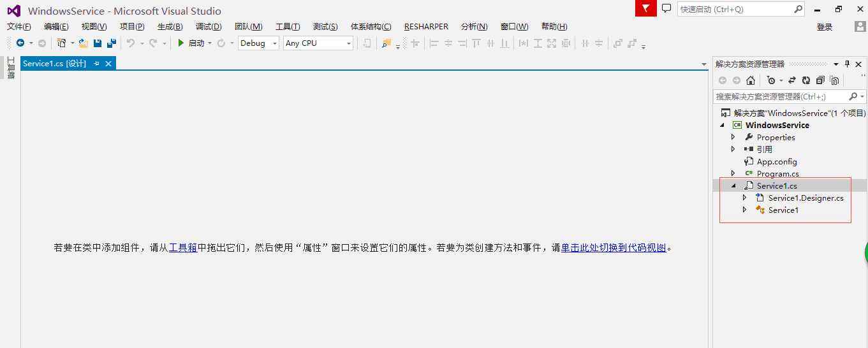Click the Solution Explorer back arrow icon

tap(723, 80)
